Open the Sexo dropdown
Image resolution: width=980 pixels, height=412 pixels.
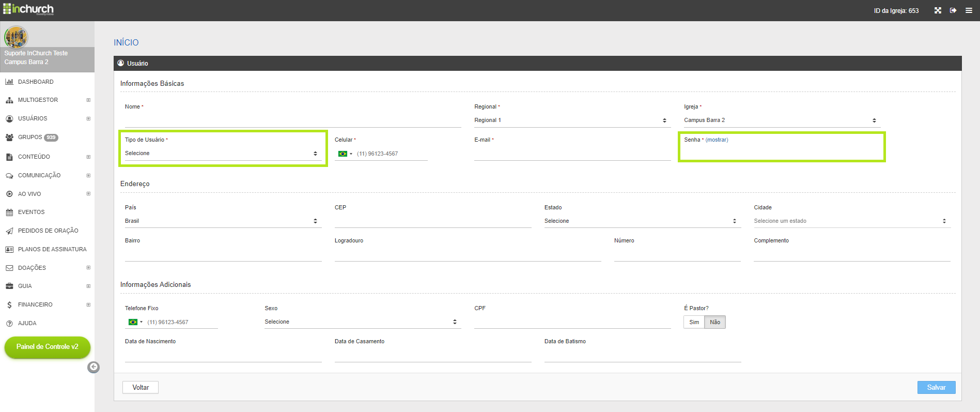pos(363,322)
